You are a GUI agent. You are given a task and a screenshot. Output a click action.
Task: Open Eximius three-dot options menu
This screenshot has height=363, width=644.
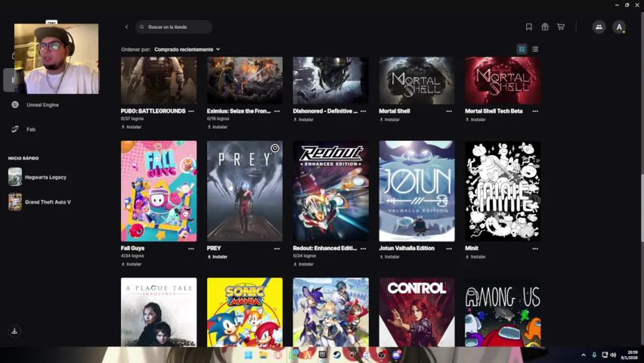(277, 111)
